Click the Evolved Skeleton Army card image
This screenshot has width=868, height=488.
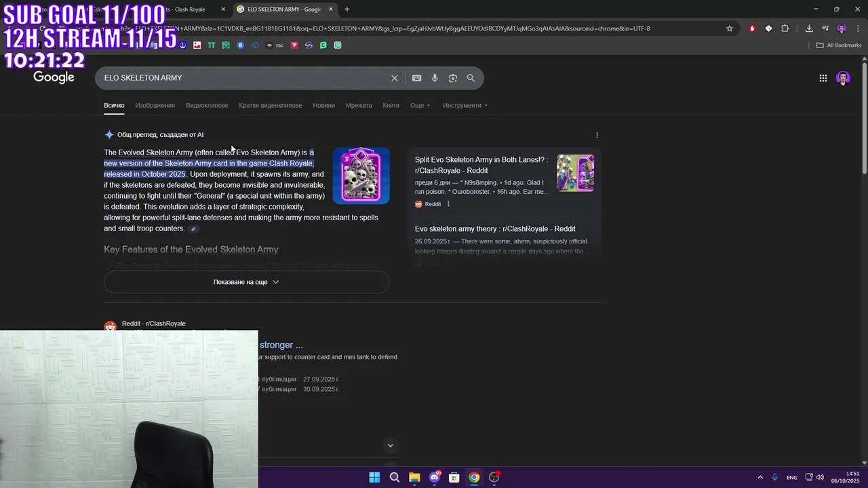click(x=361, y=176)
